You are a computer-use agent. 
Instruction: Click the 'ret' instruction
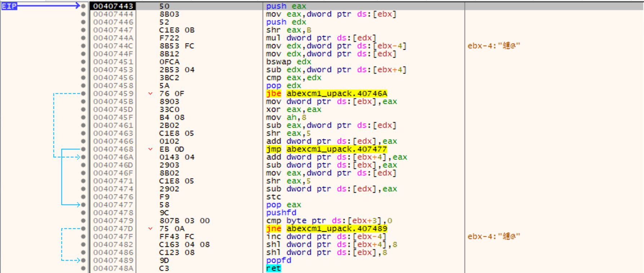pos(274,268)
